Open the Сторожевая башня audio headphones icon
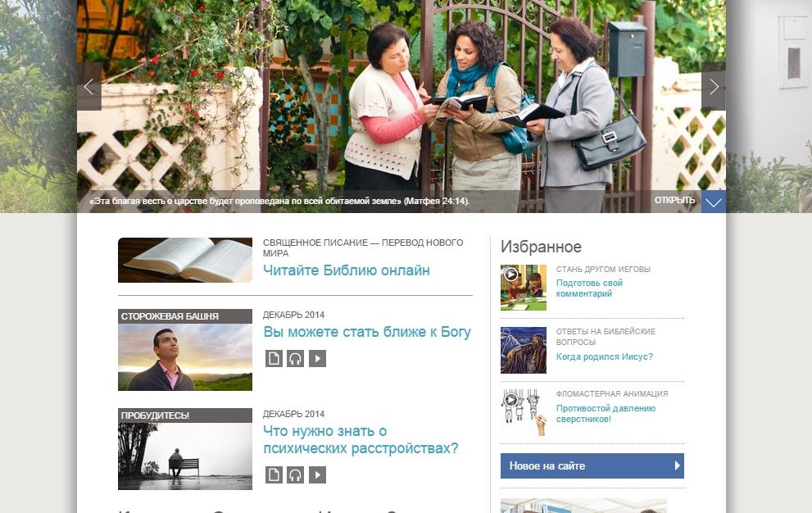 pos(296,359)
